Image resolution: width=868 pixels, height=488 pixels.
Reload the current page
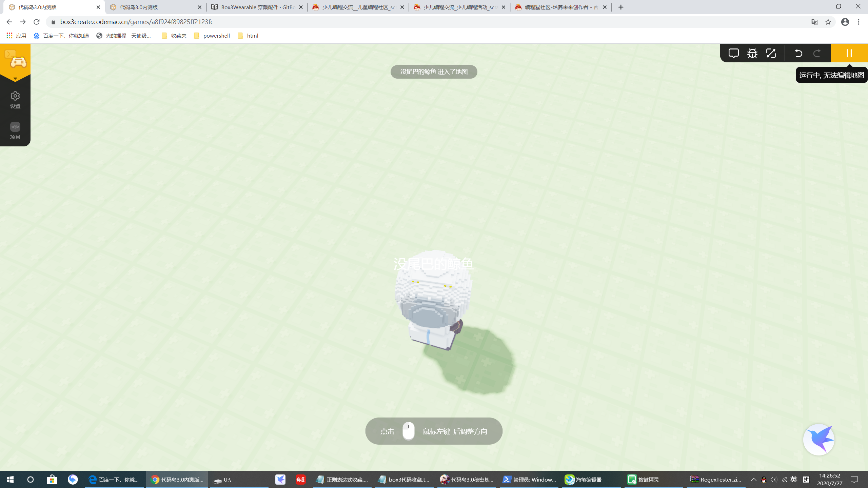pyautogui.click(x=37, y=22)
